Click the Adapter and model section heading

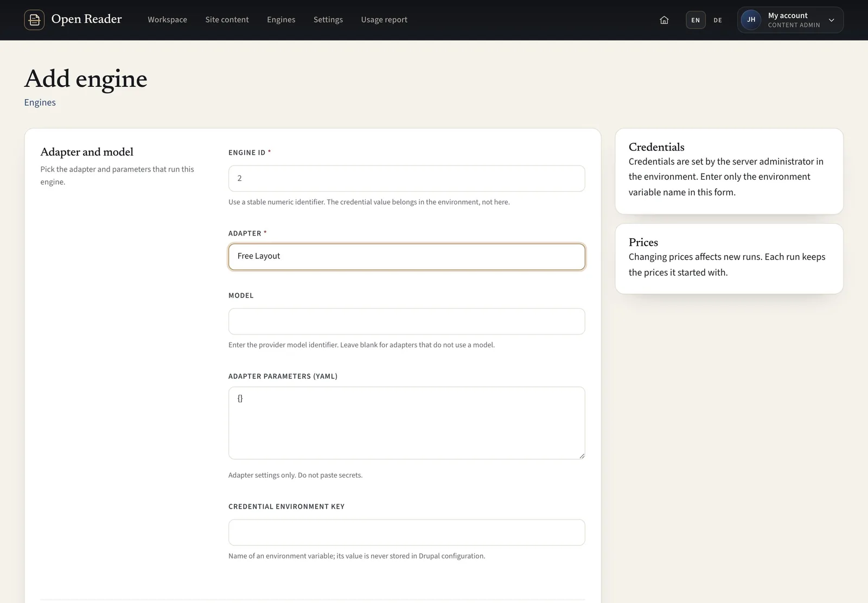[x=87, y=152]
